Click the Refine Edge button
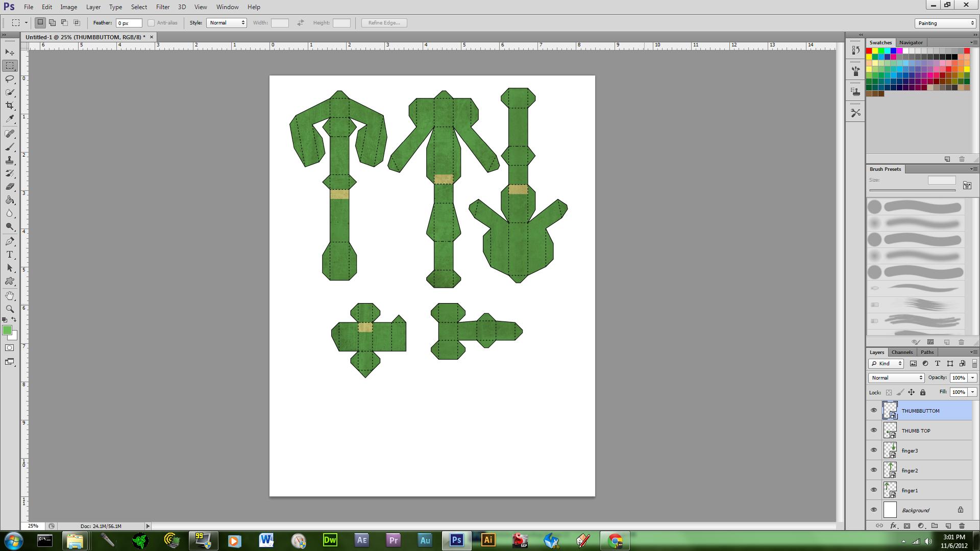This screenshot has height=551, width=980. [x=384, y=23]
